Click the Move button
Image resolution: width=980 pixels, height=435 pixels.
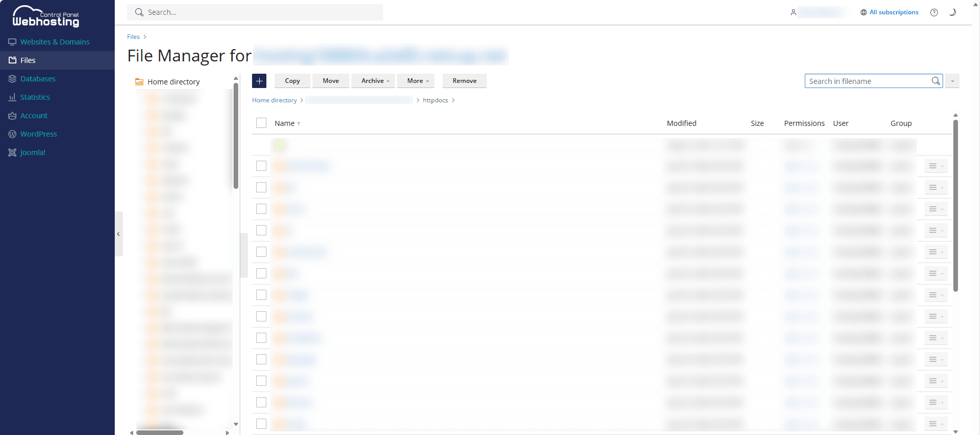(x=331, y=81)
